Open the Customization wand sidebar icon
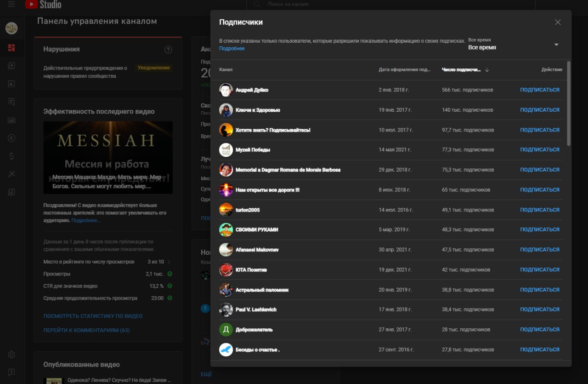The width and height of the screenshot is (588, 384). point(11,174)
